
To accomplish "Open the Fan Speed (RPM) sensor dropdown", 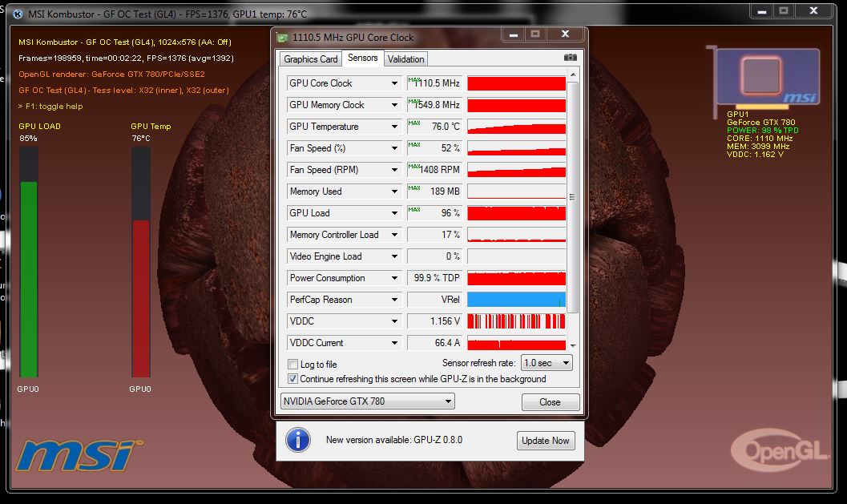I will click(394, 170).
